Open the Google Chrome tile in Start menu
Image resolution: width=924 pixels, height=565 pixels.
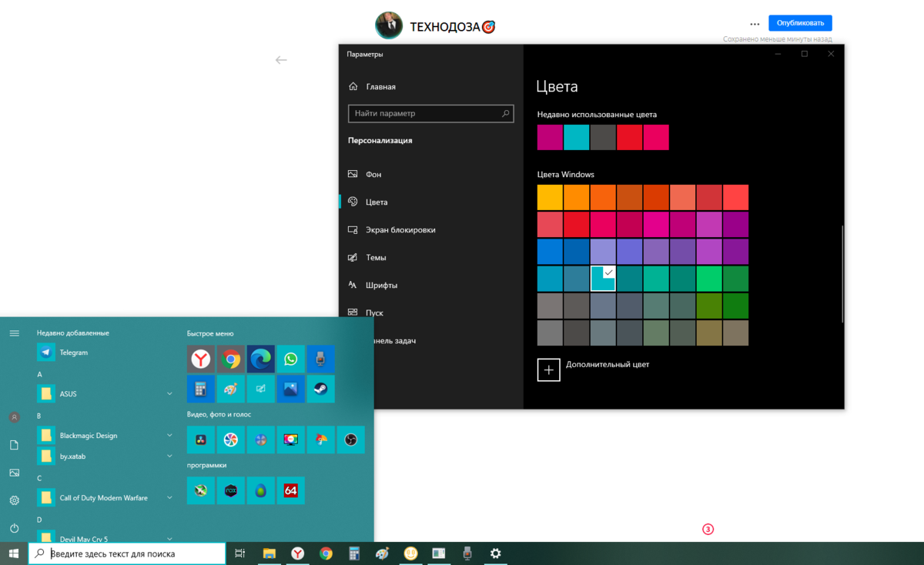point(230,359)
